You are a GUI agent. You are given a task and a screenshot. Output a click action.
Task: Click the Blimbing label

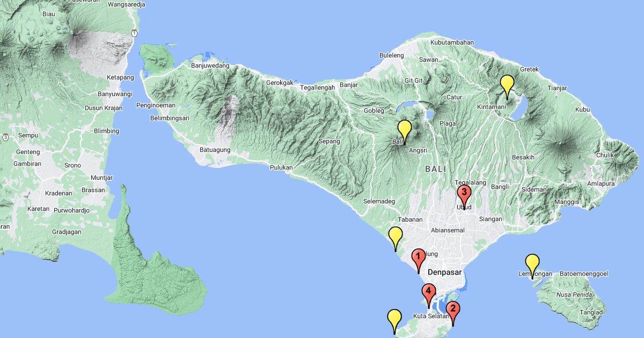click(106, 131)
